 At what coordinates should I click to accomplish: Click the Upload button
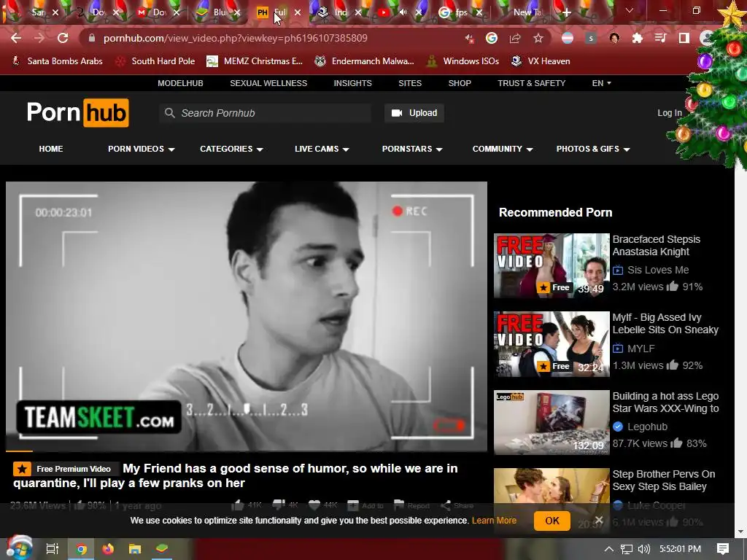414,113
